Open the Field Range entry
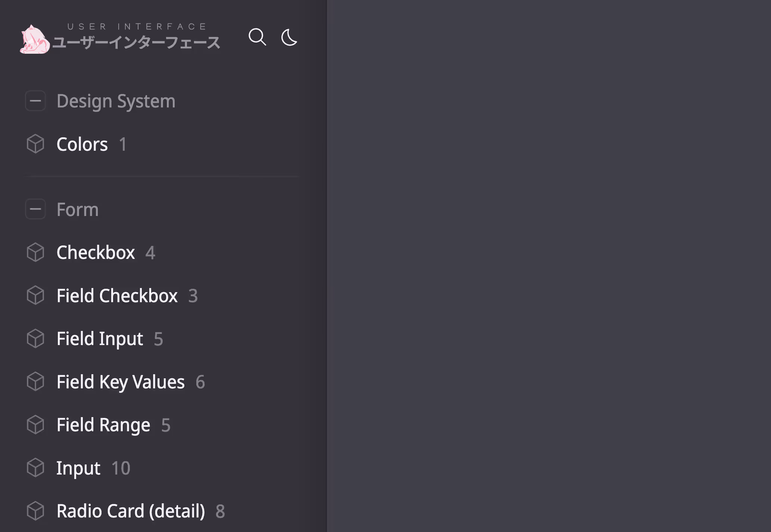771x532 pixels. click(x=103, y=425)
